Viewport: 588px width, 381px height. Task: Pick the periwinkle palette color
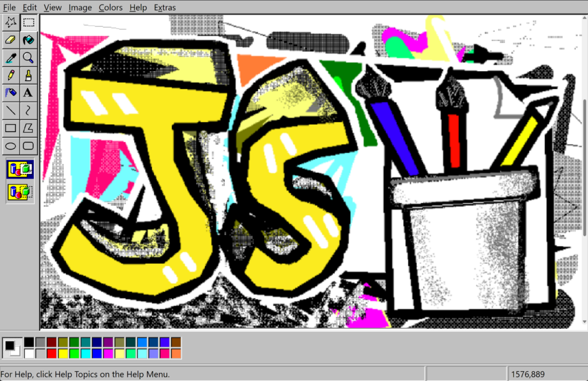coord(153,353)
